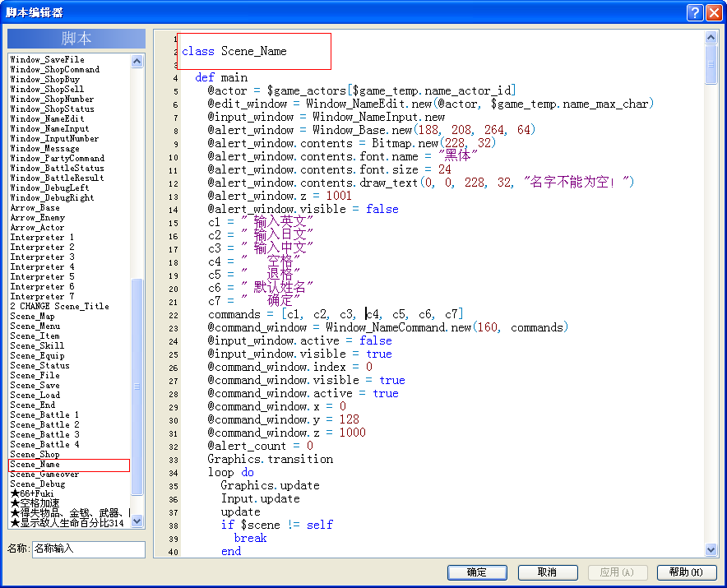The width and height of the screenshot is (727, 588).
Task: Select Scene_Map script
Action: tap(32, 317)
